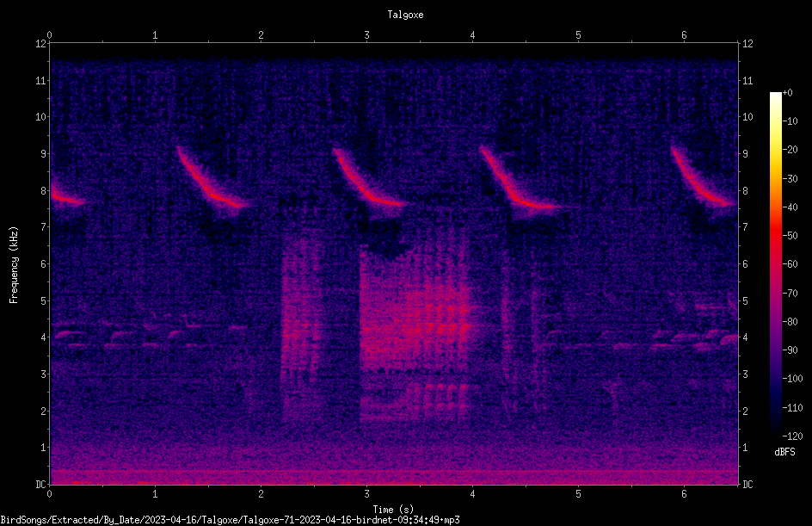This screenshot has width=812, height=526.
Task: Click the low-frequency noise band near DC
Action: (394, 474)
